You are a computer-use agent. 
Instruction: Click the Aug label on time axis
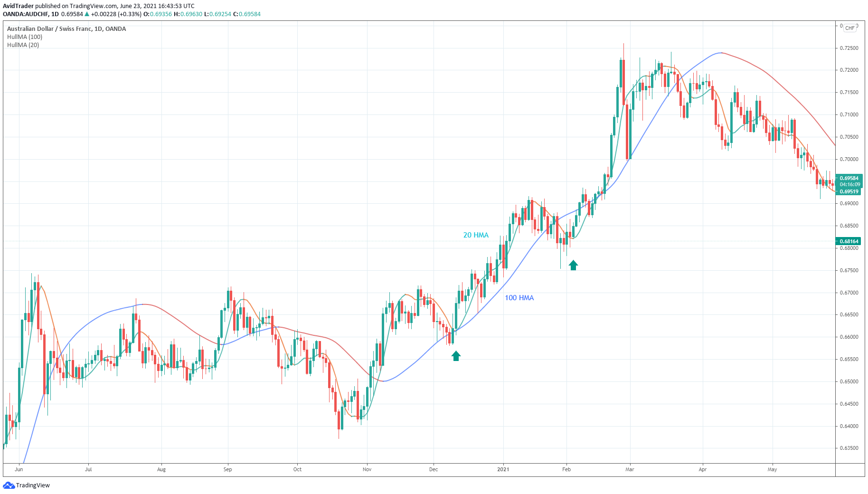[x=161, y=469]
